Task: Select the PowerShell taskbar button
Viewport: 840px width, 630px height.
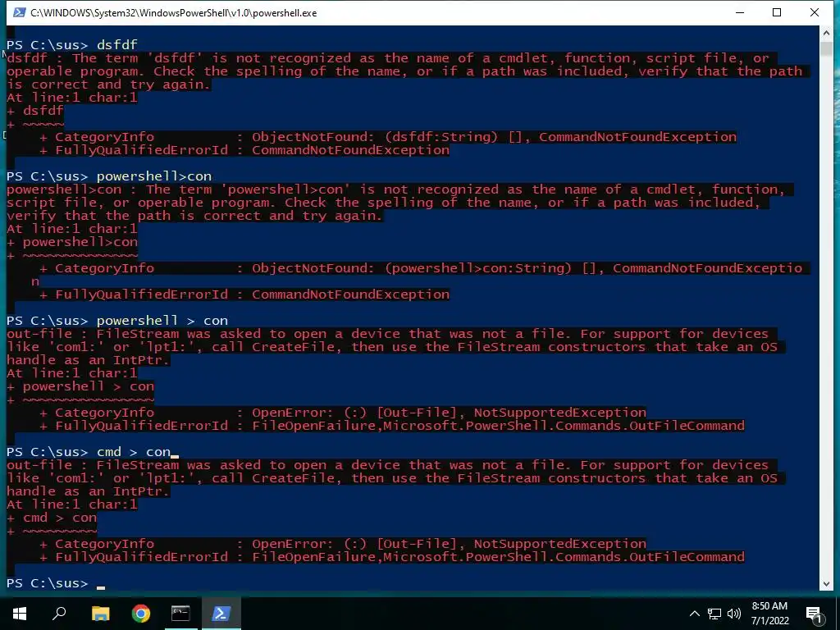Action: click(x=221, y=613)
